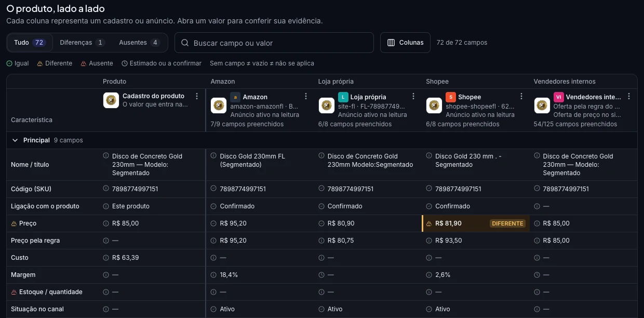Click the product thumbnail in Cadastro do produto
Viewport: 644px width, 318px height.
(x=111, y=100)
